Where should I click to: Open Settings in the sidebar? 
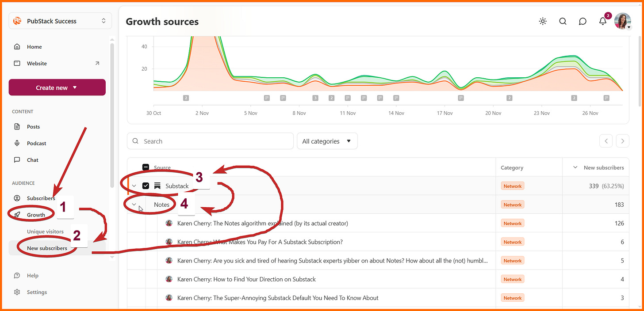[x=37, y=292]
